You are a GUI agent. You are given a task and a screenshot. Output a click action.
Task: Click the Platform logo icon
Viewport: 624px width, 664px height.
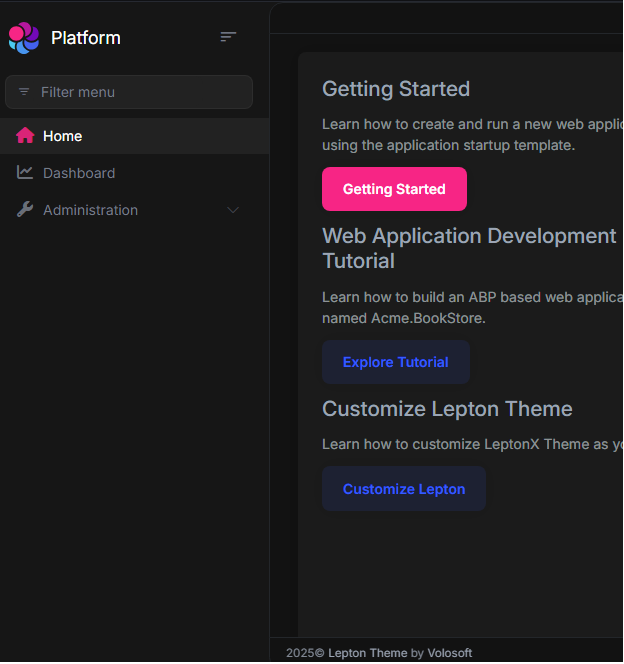click(x=23, y=38)
